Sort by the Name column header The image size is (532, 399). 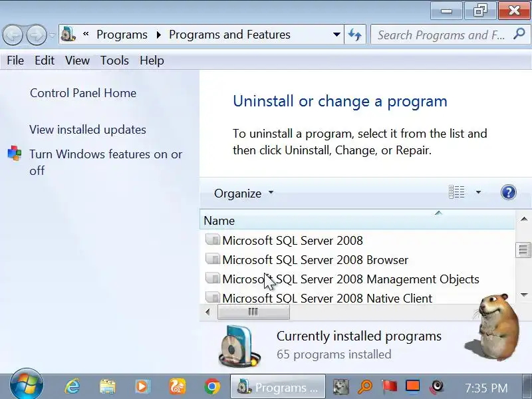coord(357,221)
